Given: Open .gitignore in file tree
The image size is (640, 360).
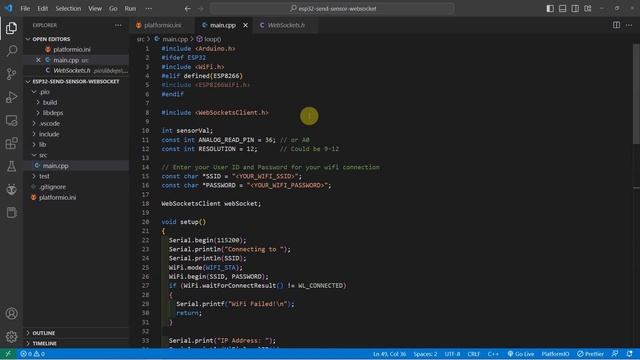Looking at the screenshot, I should point(53,187).
